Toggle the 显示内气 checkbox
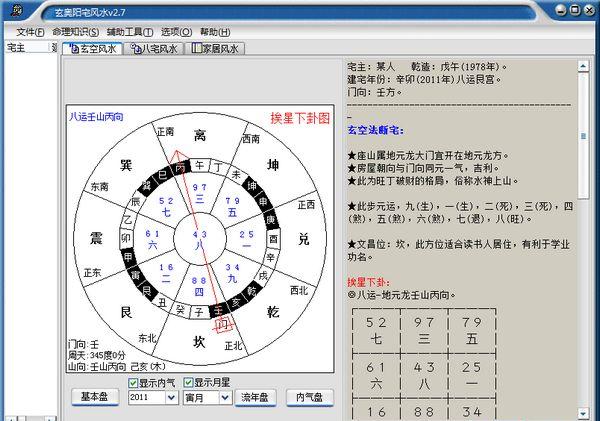600x421 pixels. (134, 382)
